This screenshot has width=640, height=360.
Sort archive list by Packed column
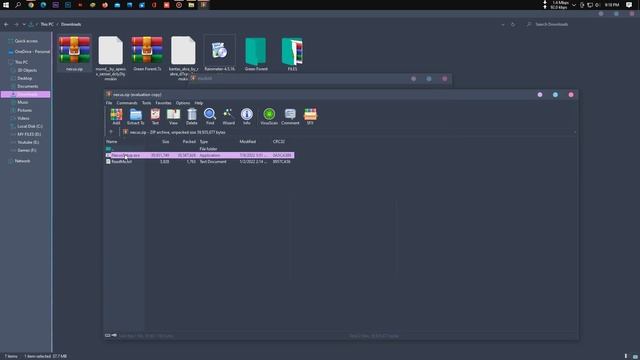tap(189, 142)
